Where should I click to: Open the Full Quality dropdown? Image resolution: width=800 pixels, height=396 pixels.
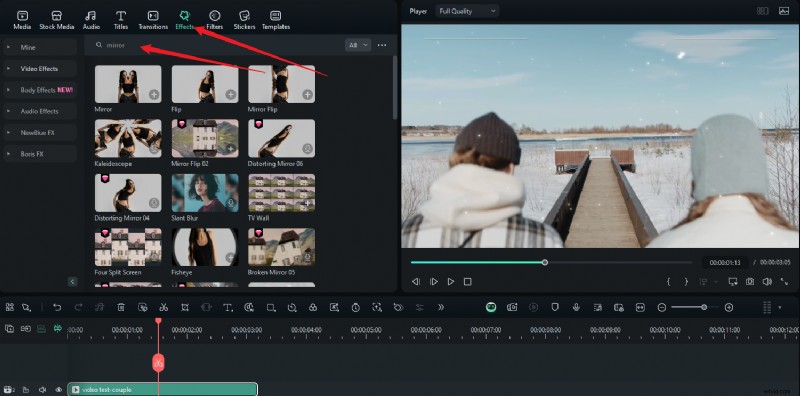(x=467, y=11)
